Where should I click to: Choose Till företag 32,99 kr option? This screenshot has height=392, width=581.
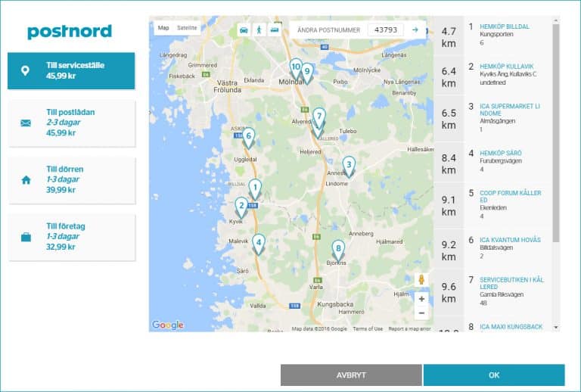[x=72, y=237]
